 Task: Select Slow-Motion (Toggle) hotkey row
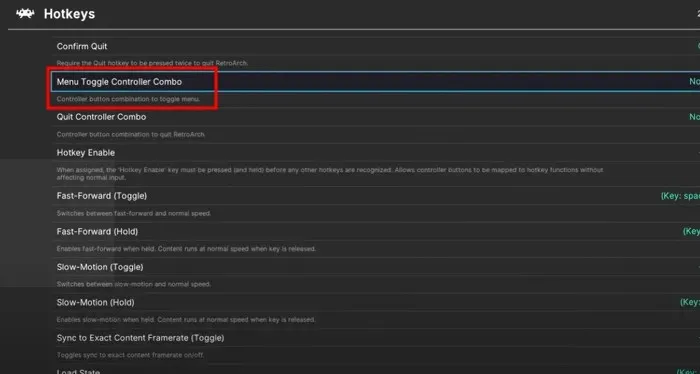pos(376,267)
